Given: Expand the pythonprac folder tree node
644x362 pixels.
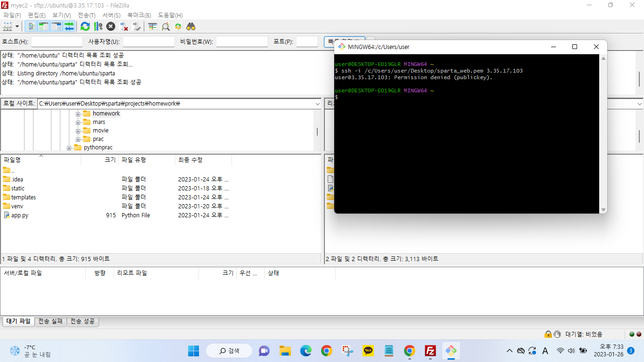Looking at the screenshot, I should click(69, 148).
